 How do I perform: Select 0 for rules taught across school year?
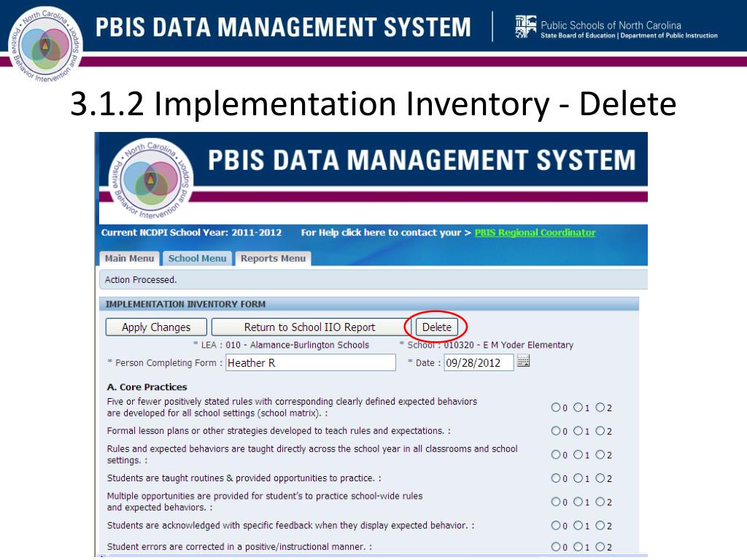pyautogui.click(x=555, y=454)
